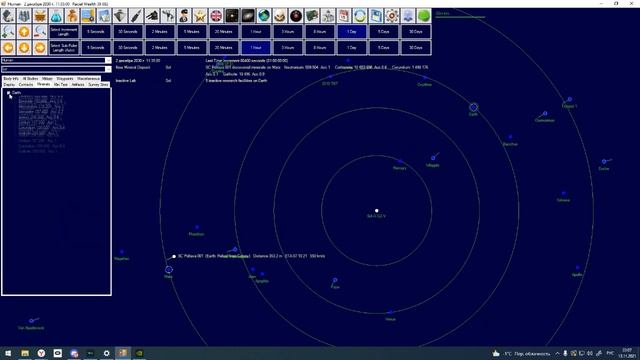Open the Research flask icon
This screenshot has width=640, height=360.
pos(56,16)
